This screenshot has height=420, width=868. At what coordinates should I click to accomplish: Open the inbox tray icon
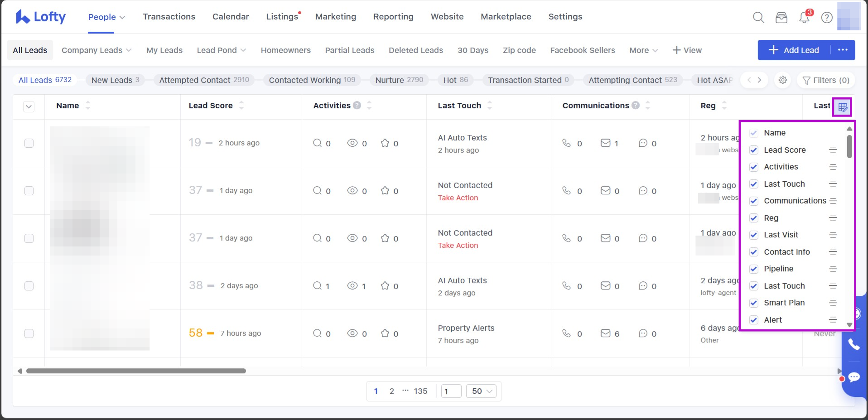pyautogui.click(x=781, y=18)
